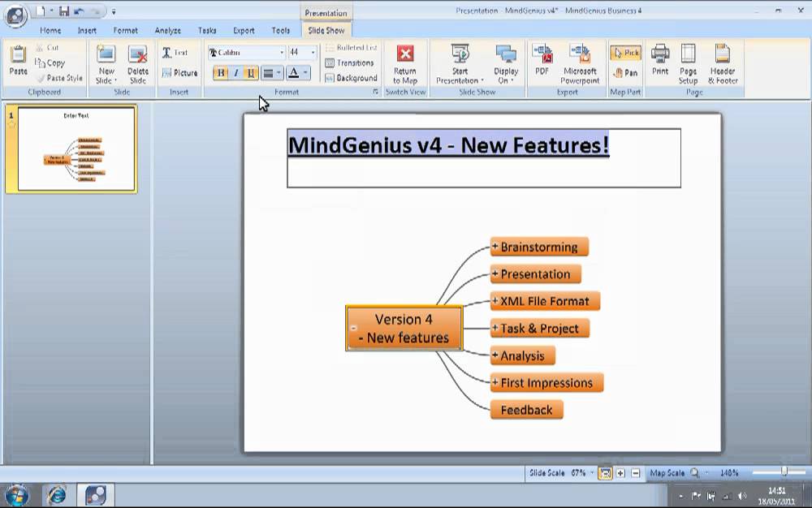Select the Analysis branch
812x508 pixels.
click(x=522, y=355)
